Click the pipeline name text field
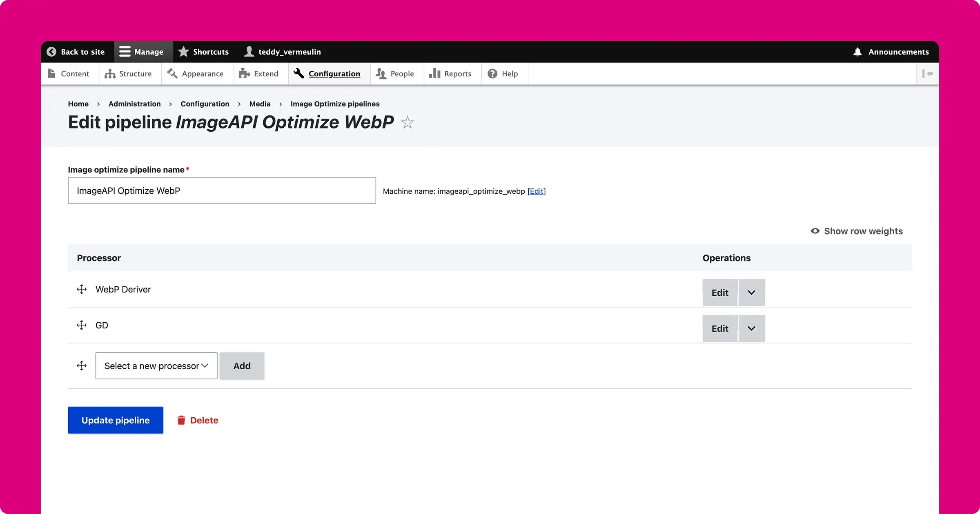The width and height of the screenshot is (980, 514). point(222,191)
